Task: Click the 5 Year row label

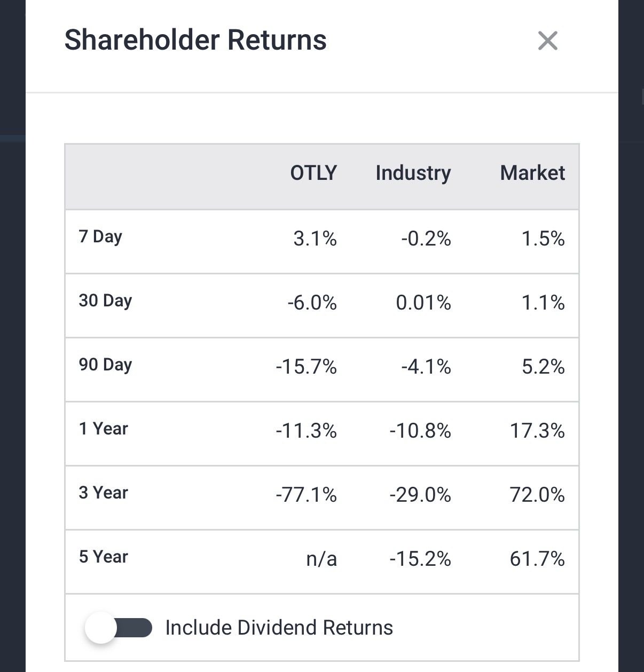Action: (104, 557)
